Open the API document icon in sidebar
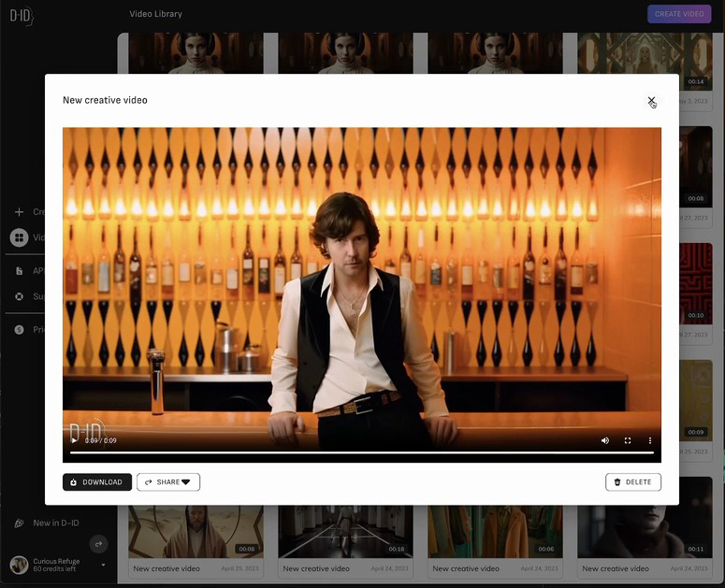 (x=19, y=271)
